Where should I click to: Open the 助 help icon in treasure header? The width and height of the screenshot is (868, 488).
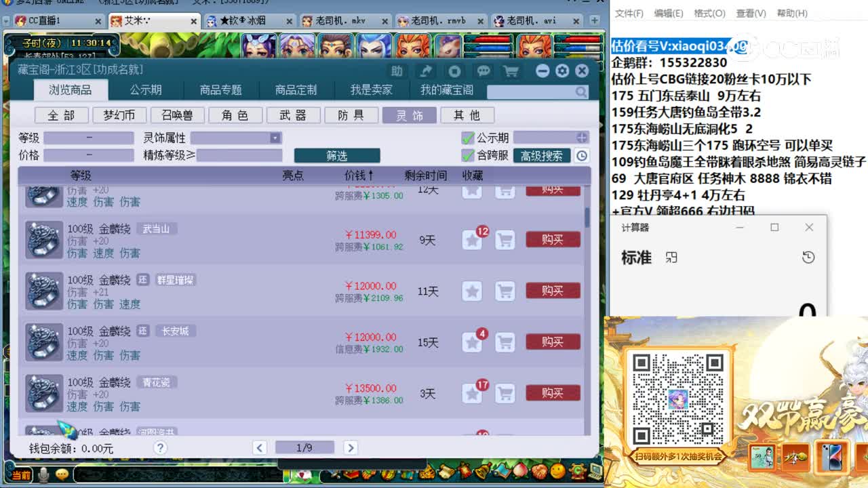point(397,71)
